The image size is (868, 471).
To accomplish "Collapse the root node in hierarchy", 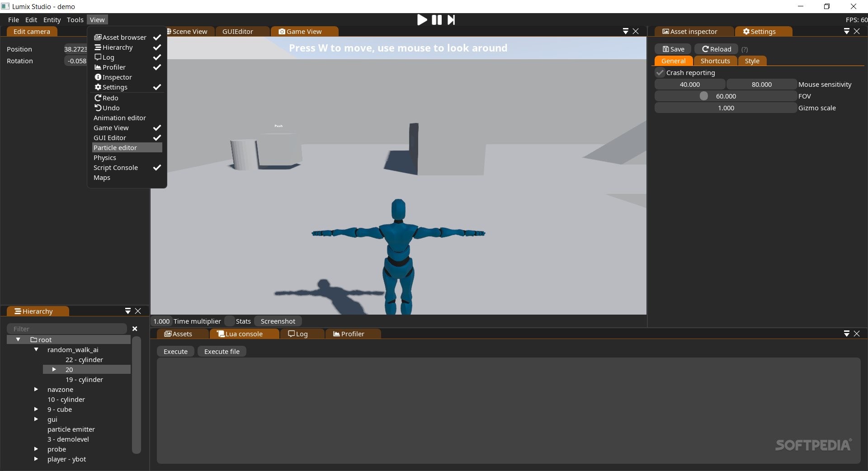I will (x=18, y=339).
